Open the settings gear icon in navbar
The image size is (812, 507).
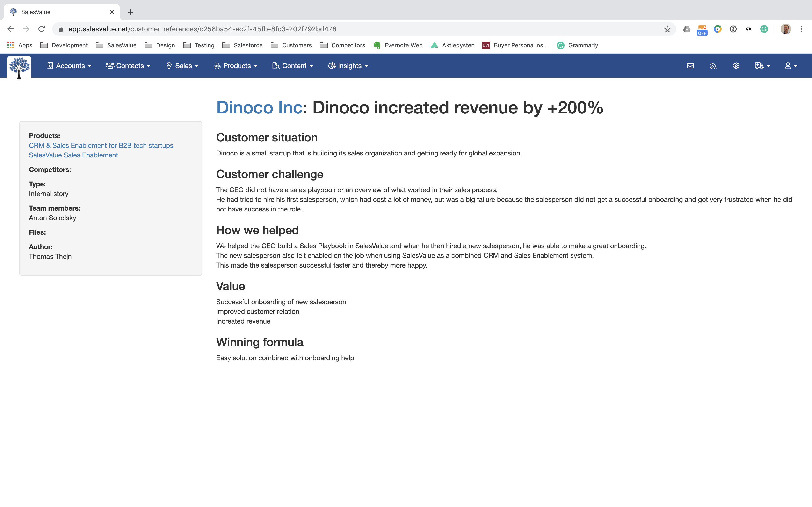736,66
